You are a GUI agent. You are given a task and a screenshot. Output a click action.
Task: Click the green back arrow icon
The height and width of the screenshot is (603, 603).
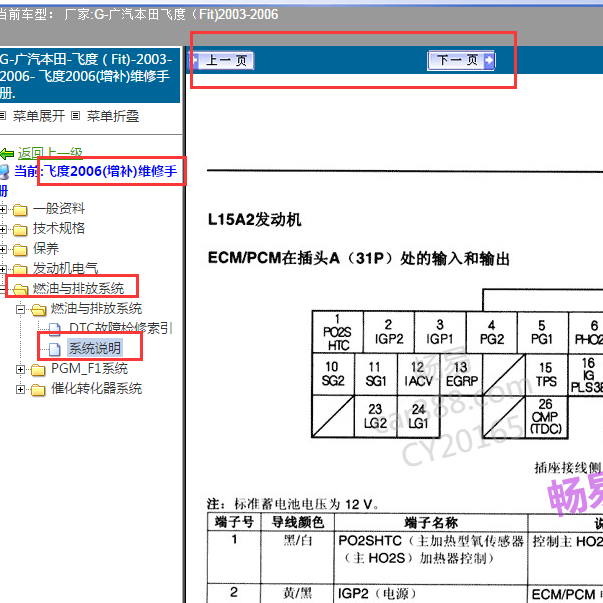point(7,154)
